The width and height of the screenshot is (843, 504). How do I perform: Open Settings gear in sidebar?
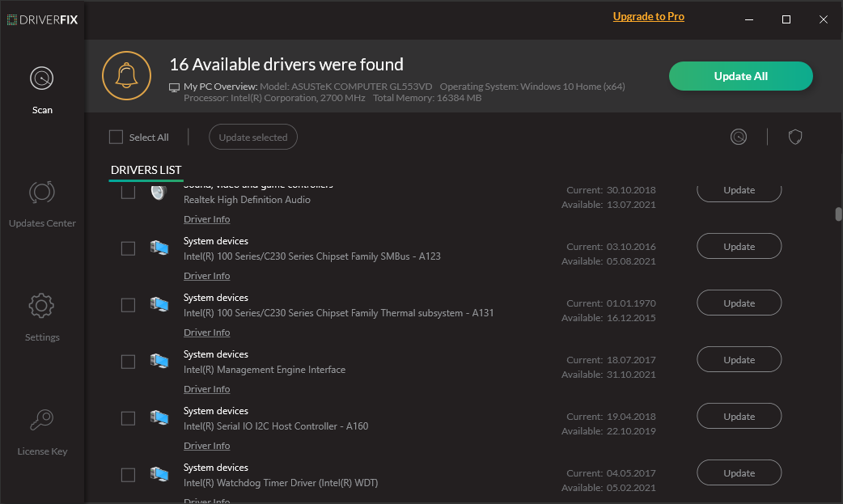point(42,307)
